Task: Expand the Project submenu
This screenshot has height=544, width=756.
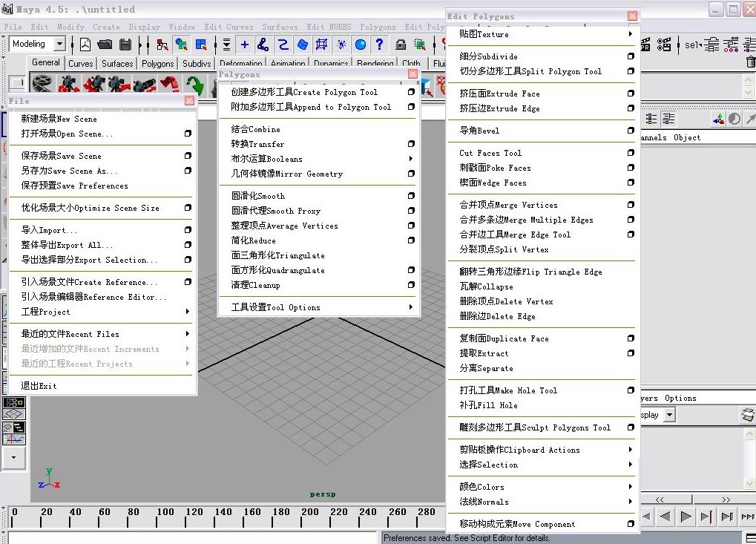Action: (x=188, y=312)
